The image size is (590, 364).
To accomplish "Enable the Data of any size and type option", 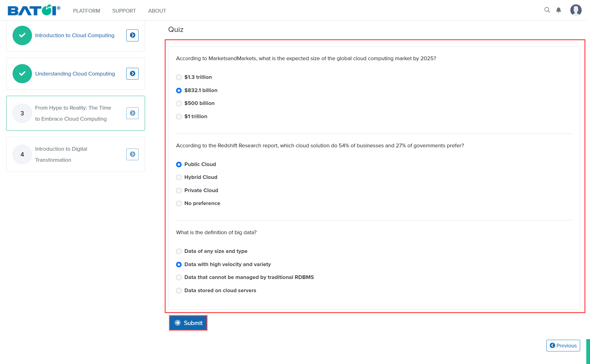I will point(179,251).
